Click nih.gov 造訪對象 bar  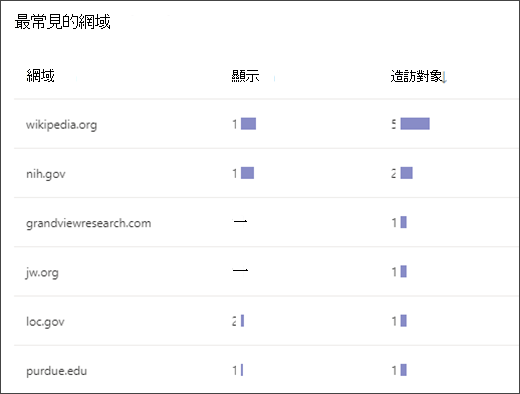(x=407, y=173)
